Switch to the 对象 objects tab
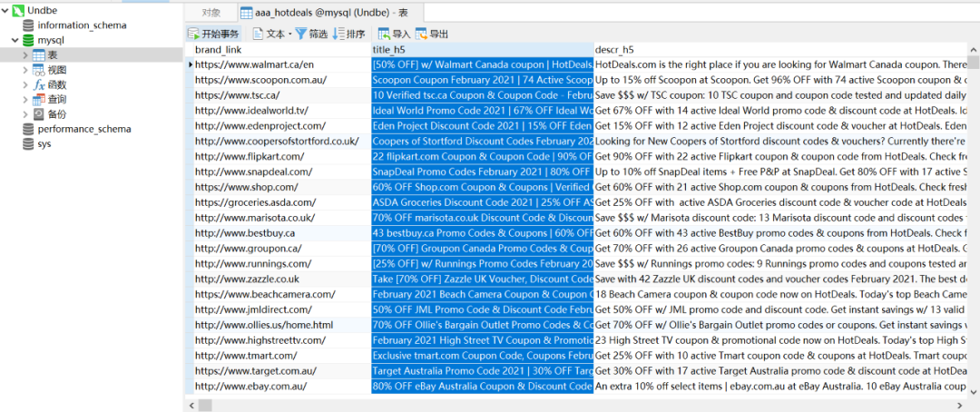The height and width of the screenshot is (412, 980). (x=211, y=13)
